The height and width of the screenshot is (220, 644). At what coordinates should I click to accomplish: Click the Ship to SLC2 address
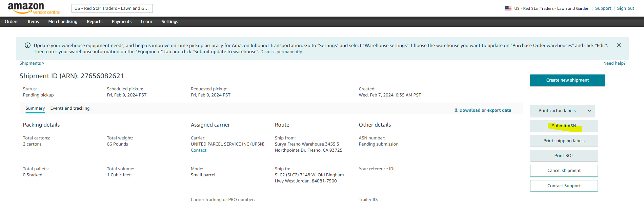click(309, 178)
